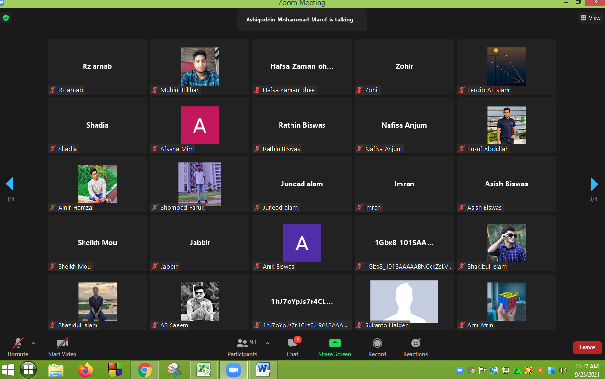Turn on camera with Start Video

pos(62,347)
